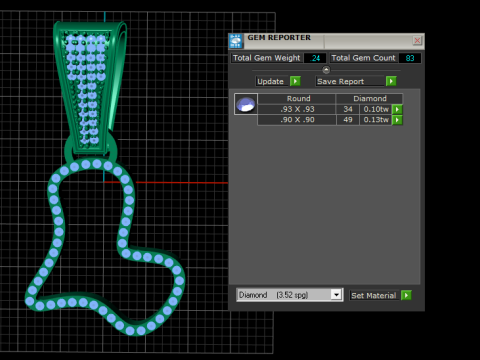
Task: Click green arrow next to Set Material
Action: (406, 295)
